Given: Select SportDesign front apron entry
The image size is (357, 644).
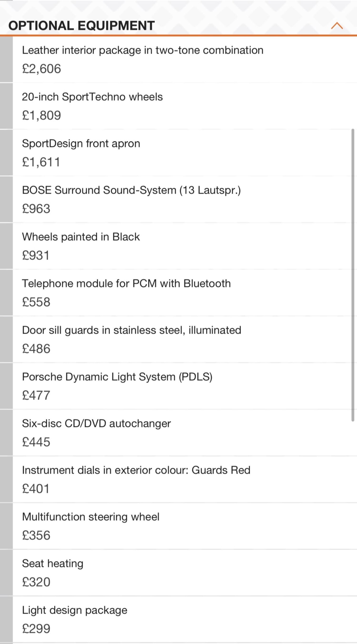Looking at the screenshot, I should coord(185,153).
